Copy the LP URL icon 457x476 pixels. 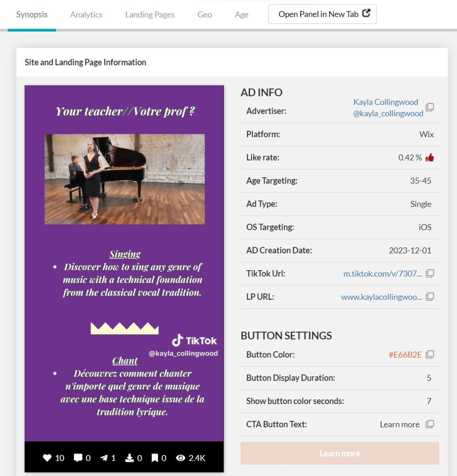[x=430, y=297]
